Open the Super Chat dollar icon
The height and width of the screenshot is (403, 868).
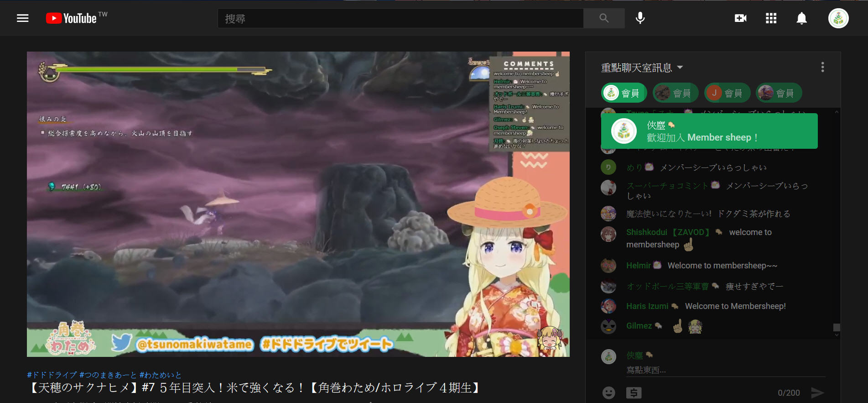pos(634,393)
